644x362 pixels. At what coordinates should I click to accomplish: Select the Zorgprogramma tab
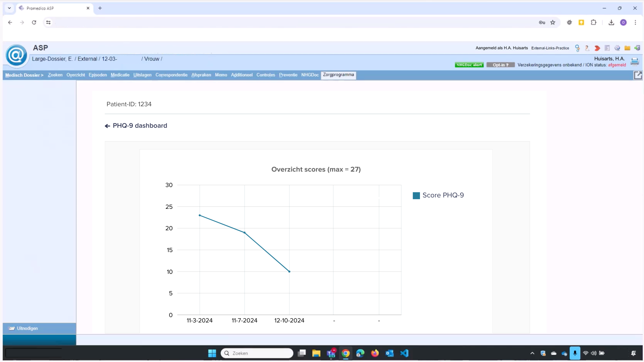(x=338, y=75)
